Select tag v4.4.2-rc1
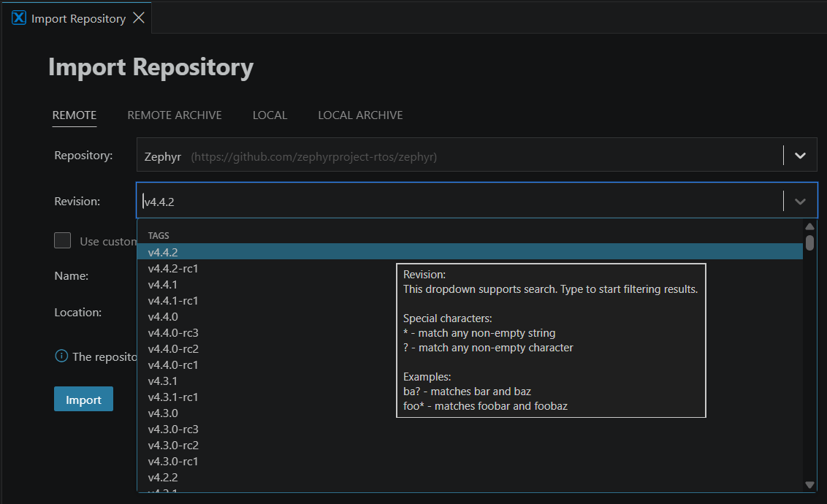The image size is (827, 504). point(470,268)
